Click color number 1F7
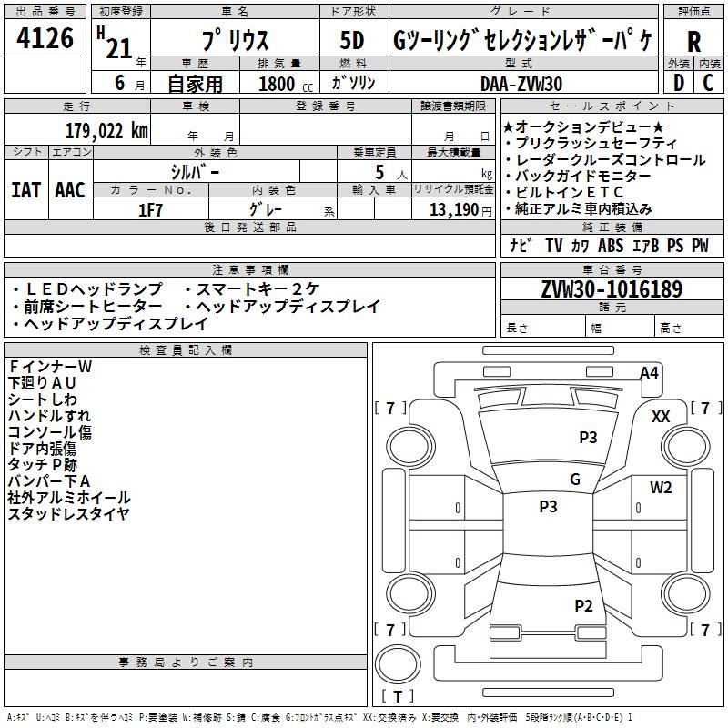Viewport: 728px width, 728px height. click(x=150, y=210)
